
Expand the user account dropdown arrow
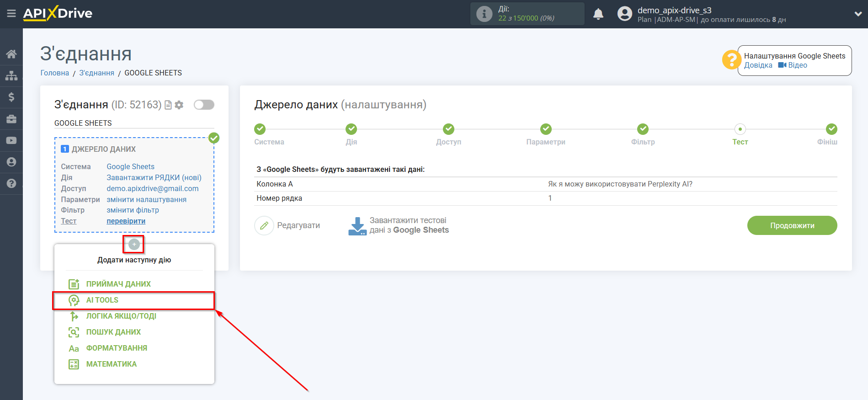tap(857, 14)
